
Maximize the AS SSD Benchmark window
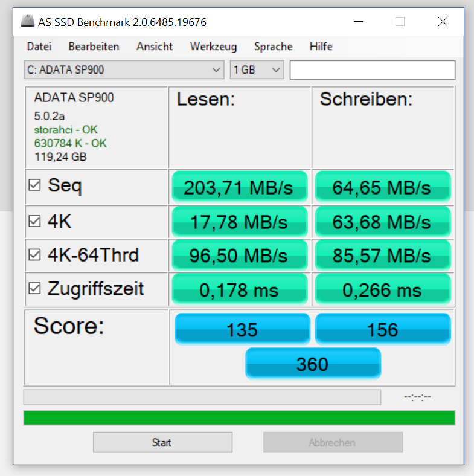pos(400,22)
